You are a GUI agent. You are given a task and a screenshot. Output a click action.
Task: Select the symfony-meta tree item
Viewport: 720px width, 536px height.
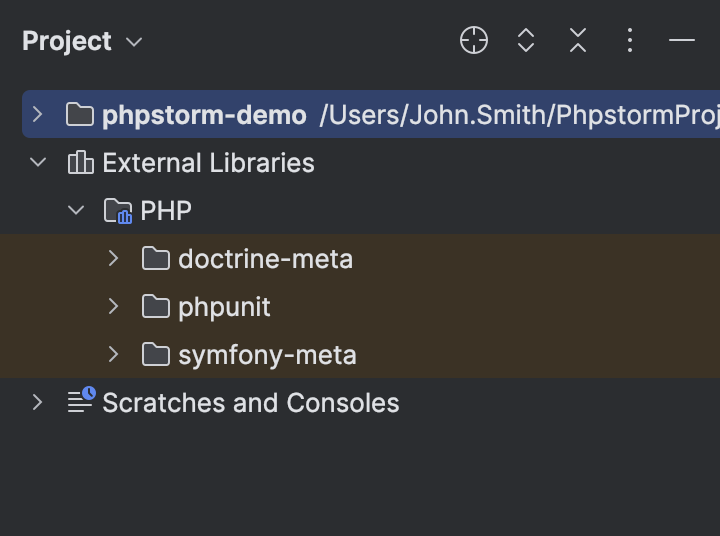coord(267,355)
